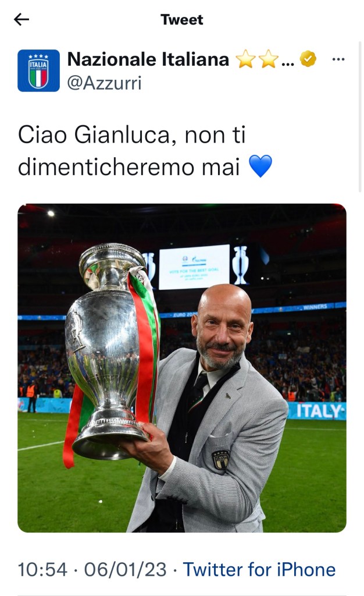Select the "Ciao Gianluca" tweet text

click(x=97, y=134)
